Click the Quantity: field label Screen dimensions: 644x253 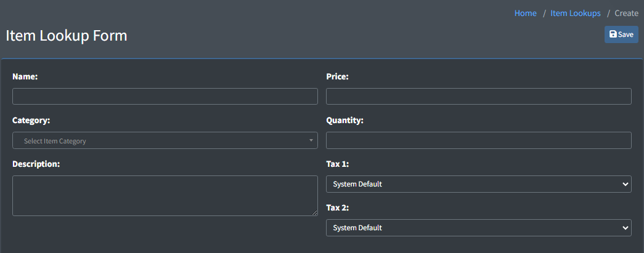tap(344, 121)
